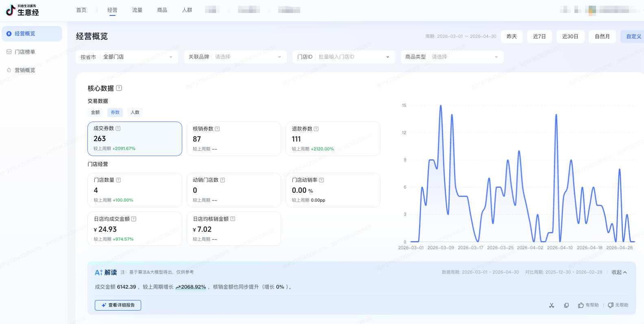
Task: Select 近7日 time range
Action: point(539,37)
